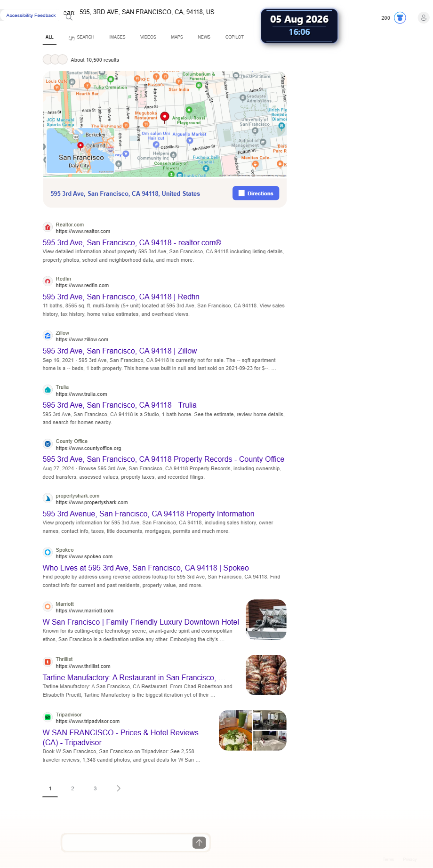The width and height of the screenshot is (433, 868).
Task: Click the County Office favicon
Action: (48, 444)
